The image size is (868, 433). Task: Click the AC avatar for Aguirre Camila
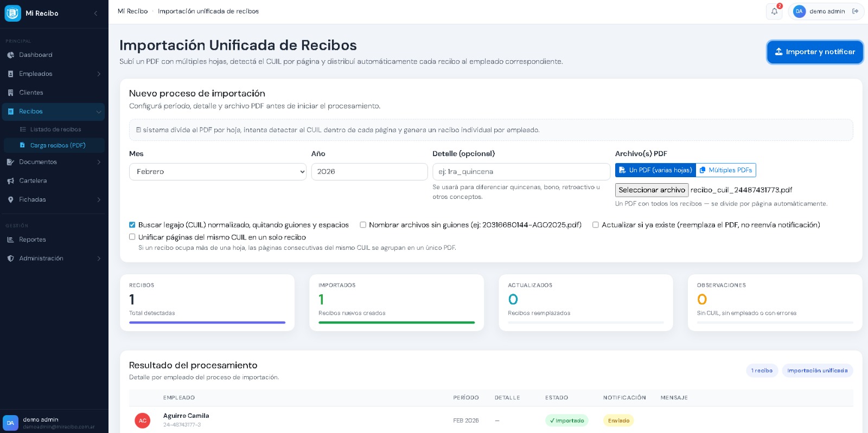coord(143,421)
